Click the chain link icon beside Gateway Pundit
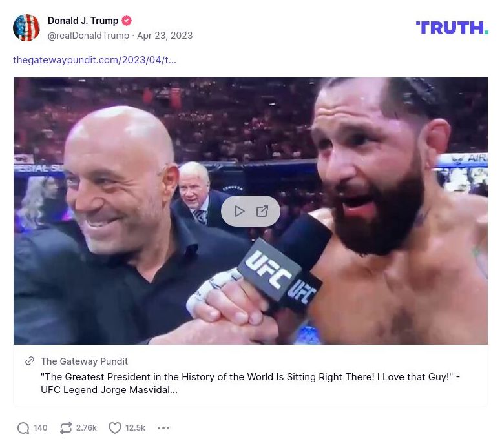Image resolution: width=502 pixels, height=448 pixels. point(30,361)
